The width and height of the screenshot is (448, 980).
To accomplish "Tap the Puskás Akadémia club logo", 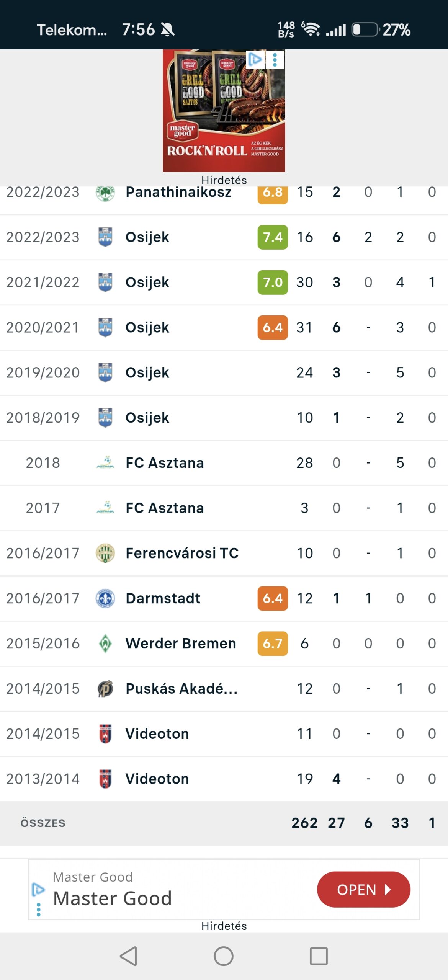I will point(105,688).
